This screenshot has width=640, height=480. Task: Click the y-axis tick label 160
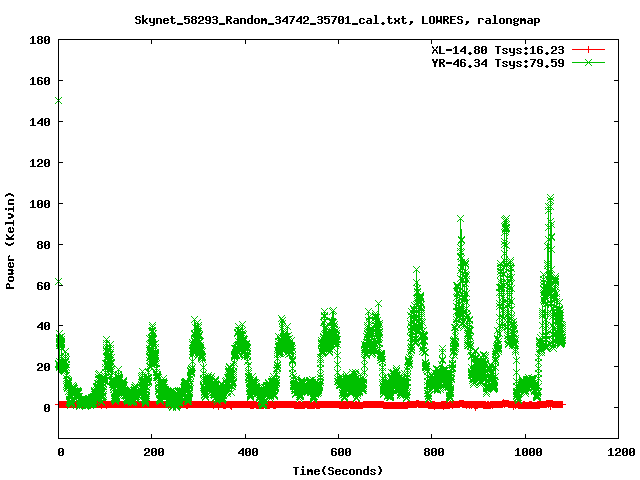(x=40, y=81)
